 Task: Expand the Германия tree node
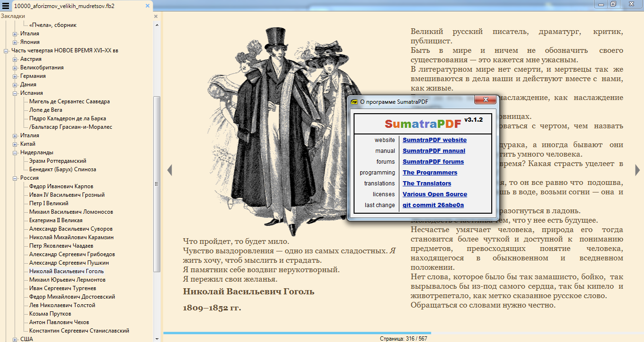tap(15, 76)
